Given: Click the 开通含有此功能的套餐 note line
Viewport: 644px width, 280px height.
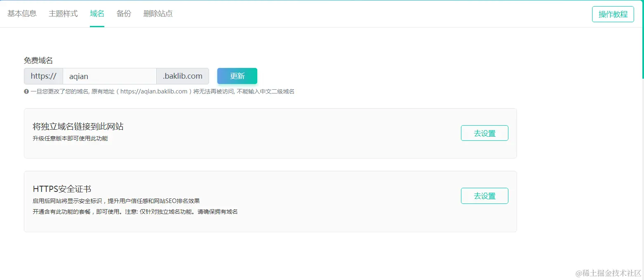Looking at the screenshot, I should coord(135,212).
